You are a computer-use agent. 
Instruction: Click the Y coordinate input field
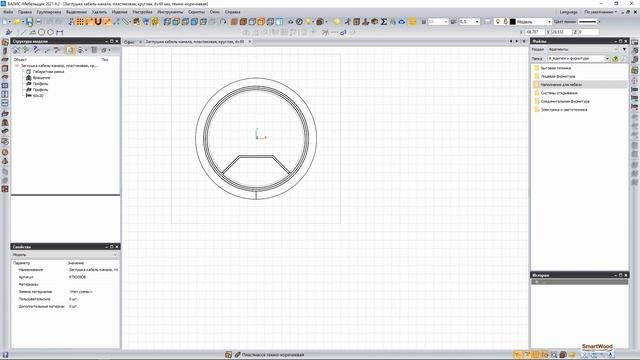pos(562,32)
